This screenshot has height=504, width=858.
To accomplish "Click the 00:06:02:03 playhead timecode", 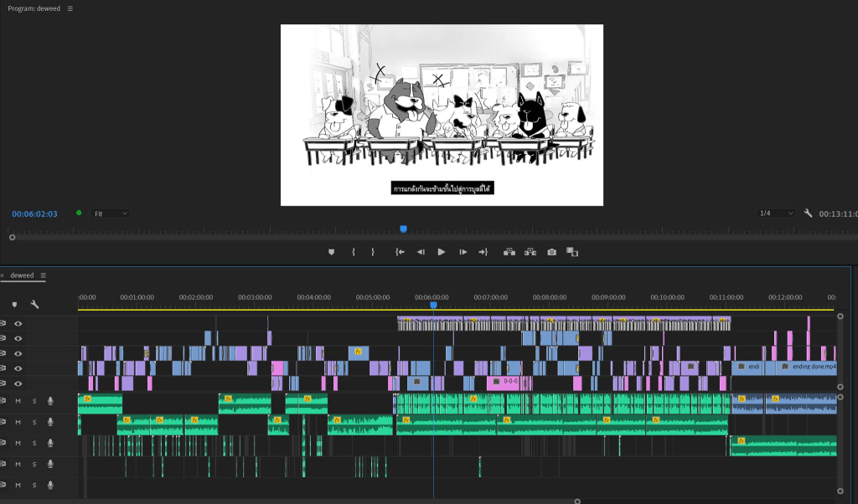I will 34,213.
